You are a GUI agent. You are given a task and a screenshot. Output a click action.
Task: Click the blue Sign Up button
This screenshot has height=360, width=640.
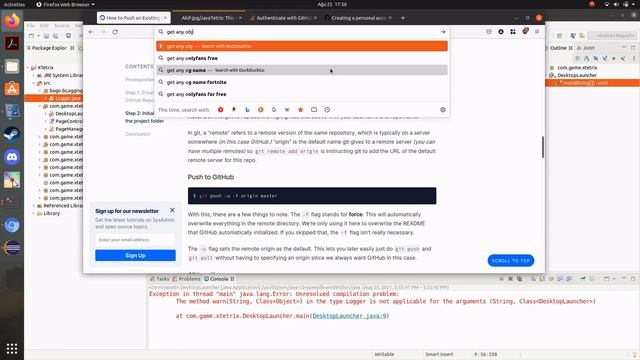coord(136,255)
